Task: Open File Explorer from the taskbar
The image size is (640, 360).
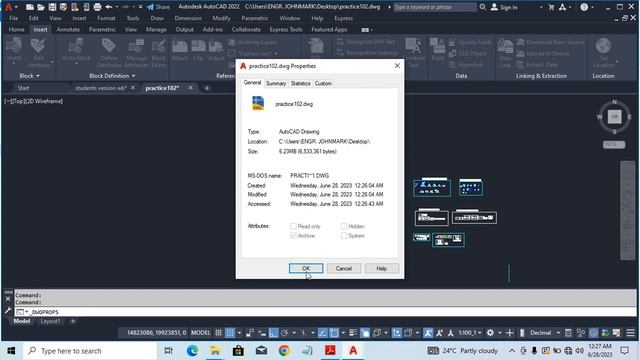Action: coord(215,351)
